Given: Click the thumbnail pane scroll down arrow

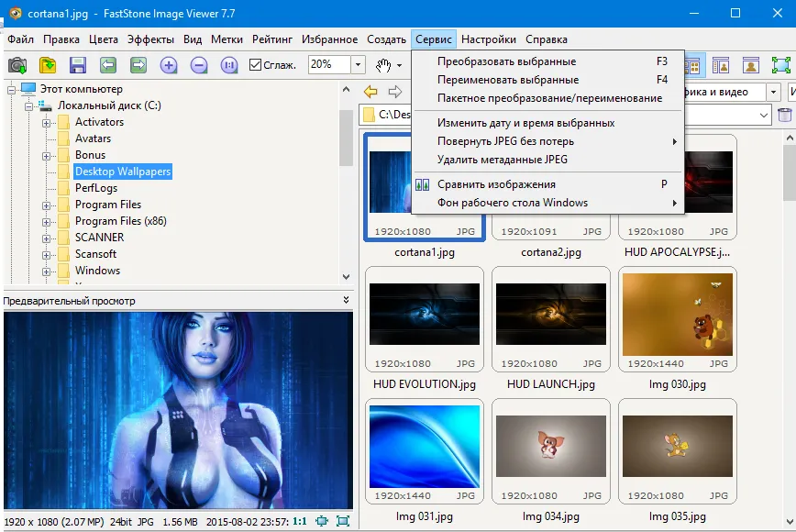Looking at the screenshot, I should click(790, 521).
